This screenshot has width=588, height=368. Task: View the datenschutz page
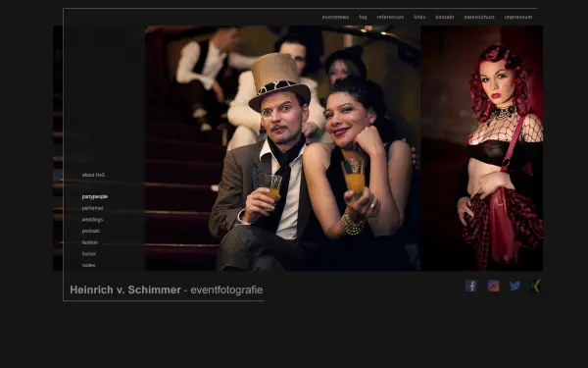(x=479, y=17)
